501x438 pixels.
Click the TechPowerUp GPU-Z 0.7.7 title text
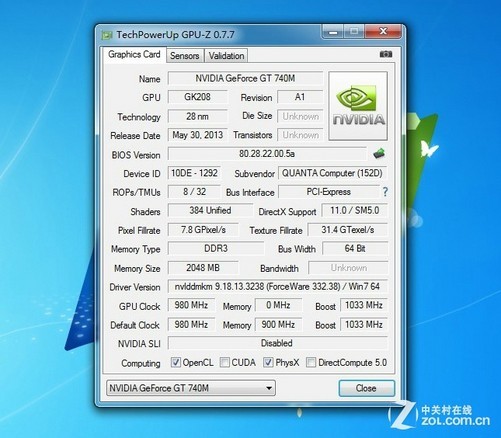click(x=175, y=35)
